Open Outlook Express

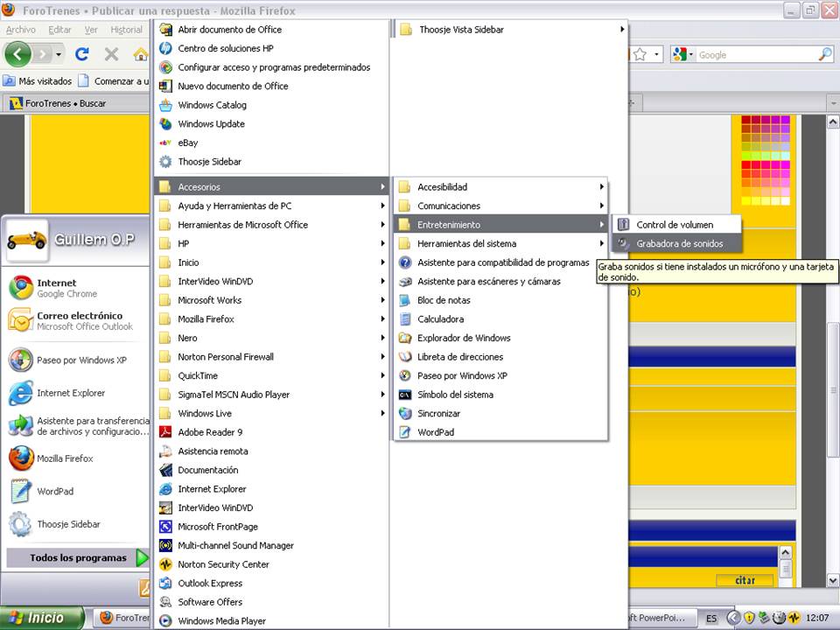272,584
